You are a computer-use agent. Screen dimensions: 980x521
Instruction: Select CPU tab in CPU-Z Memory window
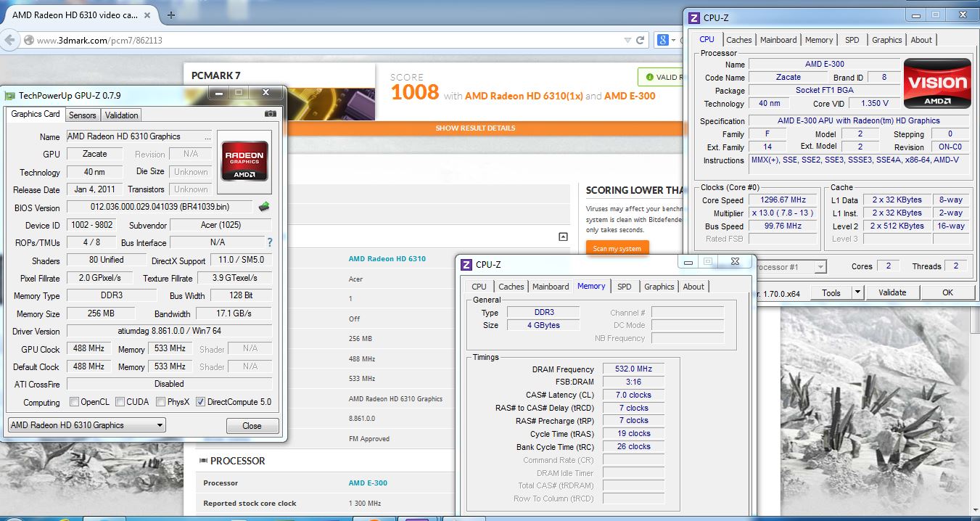479,287
